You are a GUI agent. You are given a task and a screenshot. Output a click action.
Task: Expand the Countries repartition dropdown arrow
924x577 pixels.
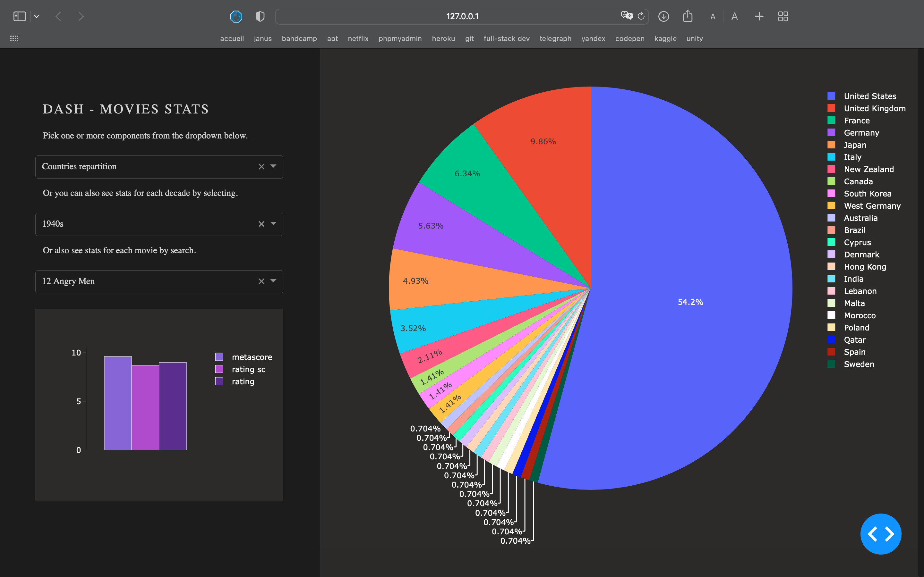[273, 166]
